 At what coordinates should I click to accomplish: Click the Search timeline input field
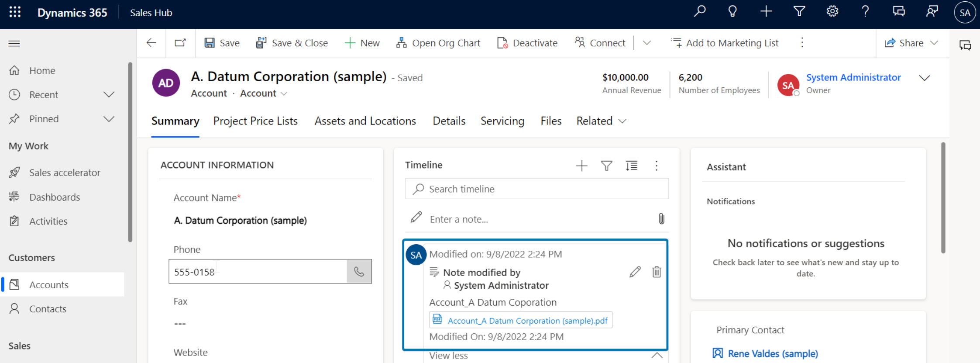pos(537,189)
